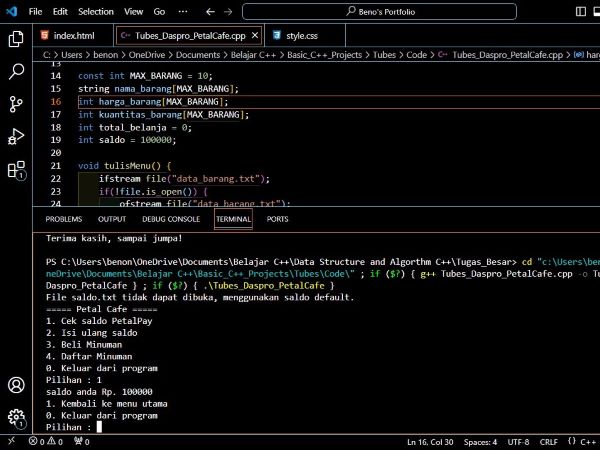600x450 pixels.
Task: Change line ending via CRLF
Action: tap(550, 441)
